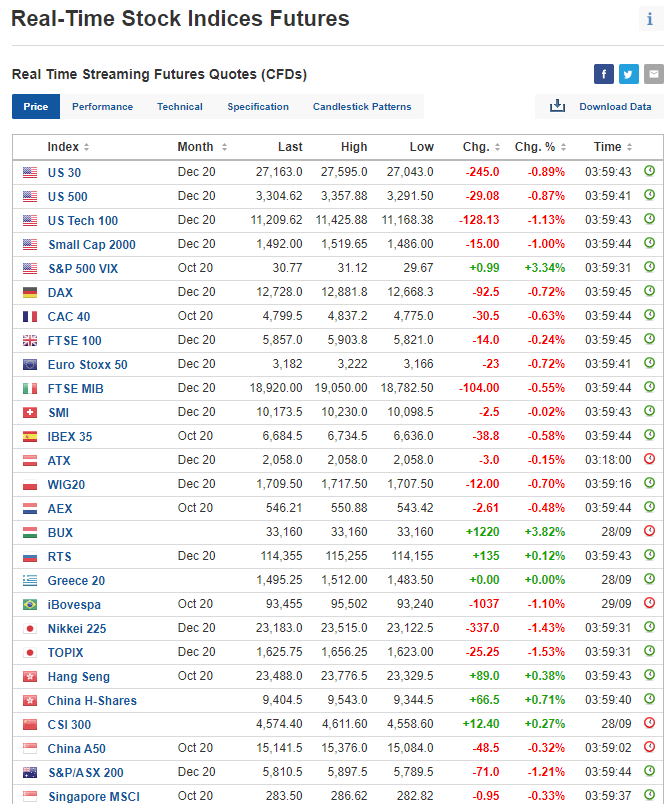671x804 pixels.
Task: Open the Technical tab
Action: (180, 107)
